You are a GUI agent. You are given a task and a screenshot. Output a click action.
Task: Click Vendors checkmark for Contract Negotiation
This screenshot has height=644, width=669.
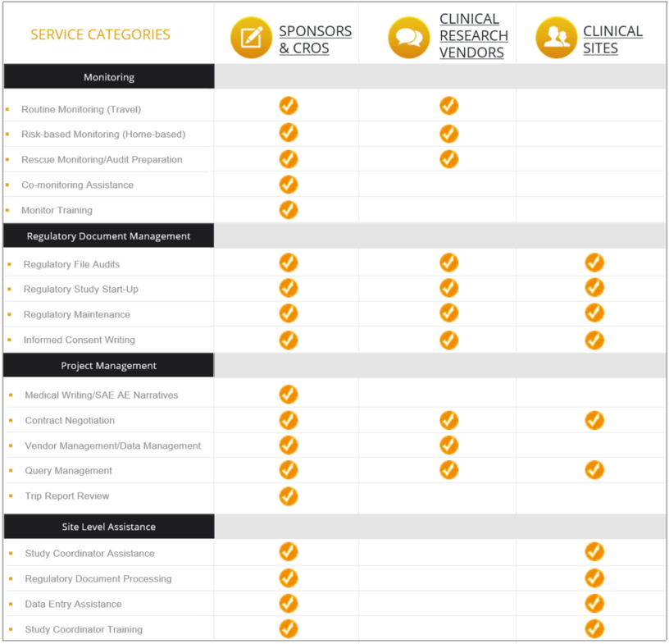[448, 420]
